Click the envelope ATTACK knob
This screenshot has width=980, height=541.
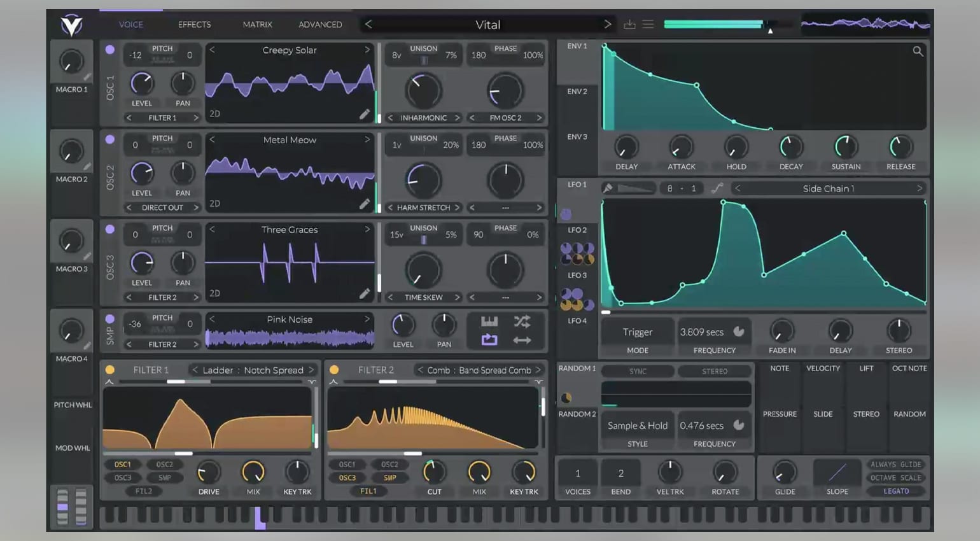point(681,147)
